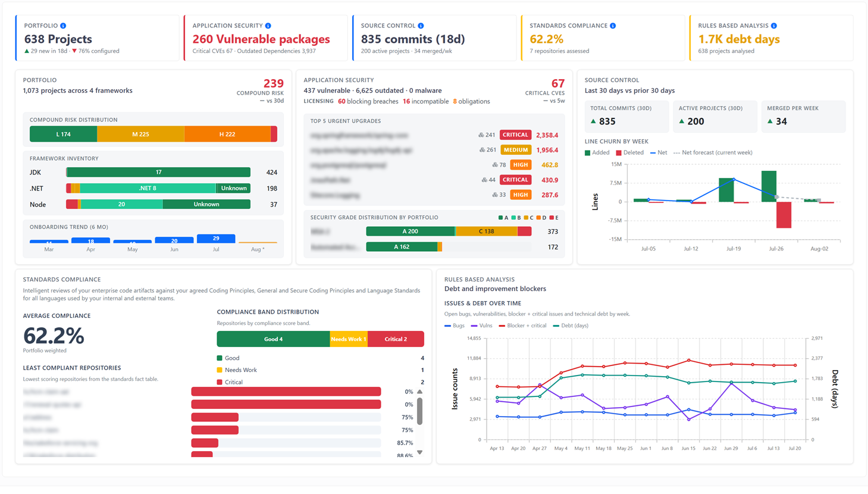Click the .NET 8 bar segment
The image size is (868, 494).
148,189
